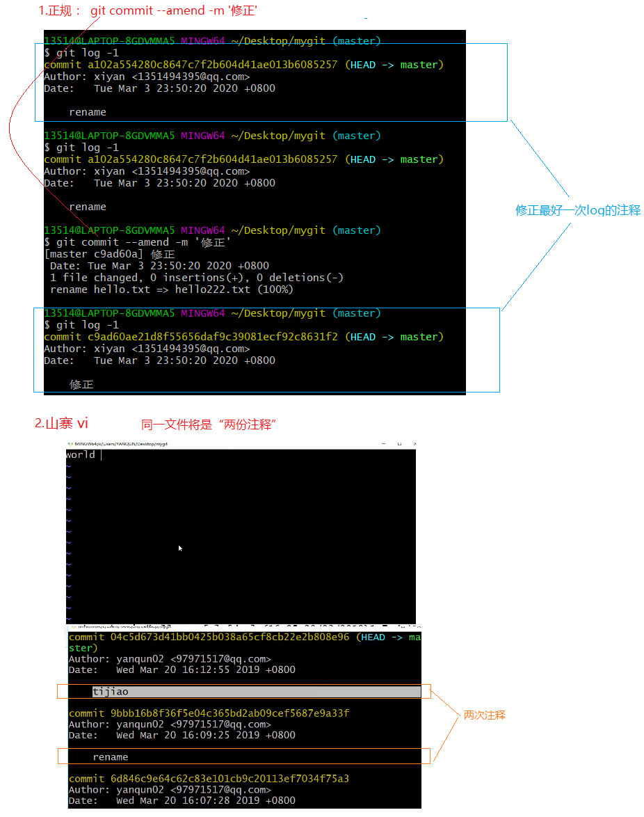Click the MINGW64 icon in vi window title bar
The image size is (644, 817).
[x=69, y=443]
